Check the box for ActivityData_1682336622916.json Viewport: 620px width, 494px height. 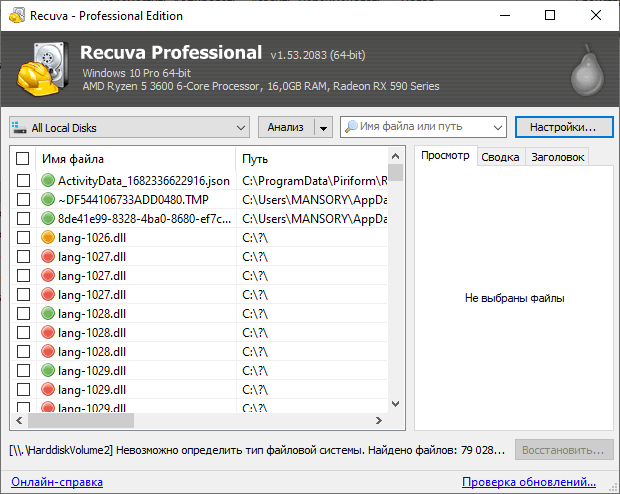point(23,181)
